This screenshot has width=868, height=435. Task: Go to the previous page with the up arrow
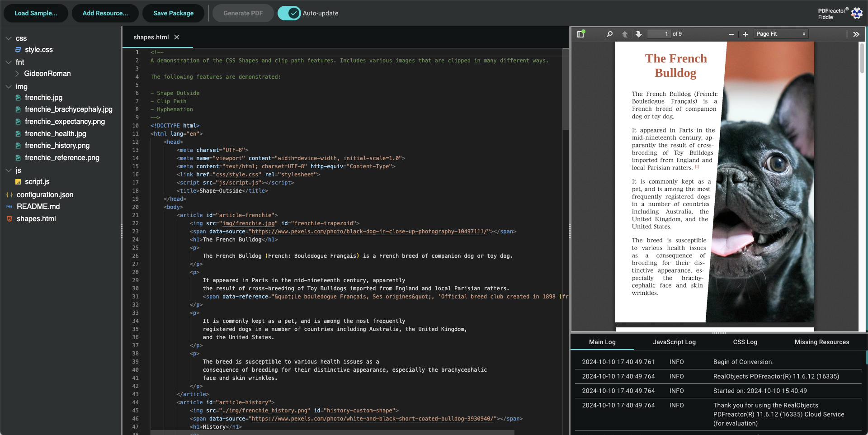pos(625,34)
